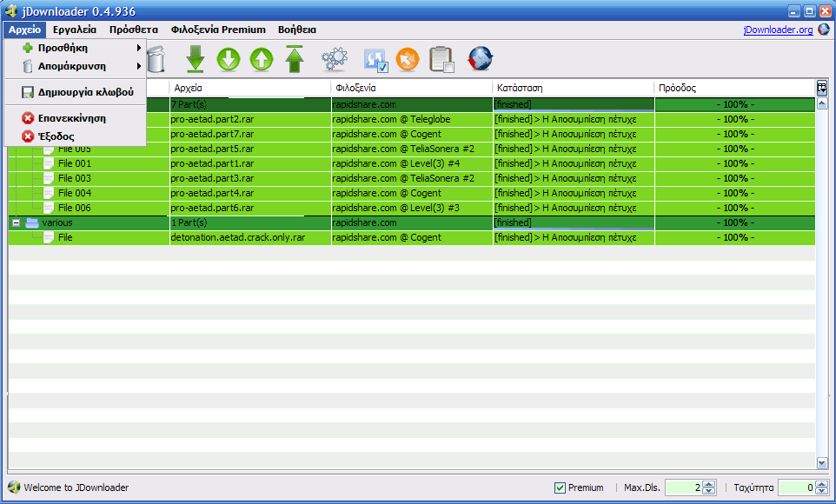Increase Max.Dls. with the up arrow

tap(709, 484)
